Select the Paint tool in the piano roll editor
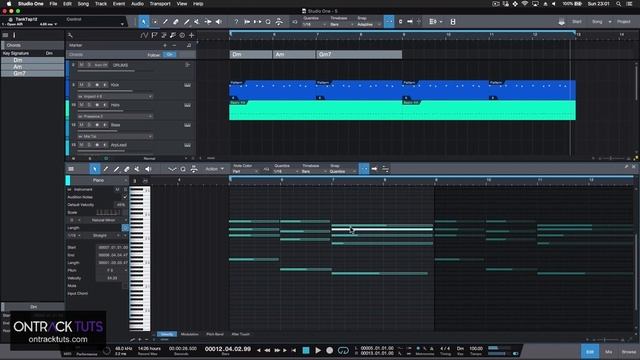 coord(116,169)
